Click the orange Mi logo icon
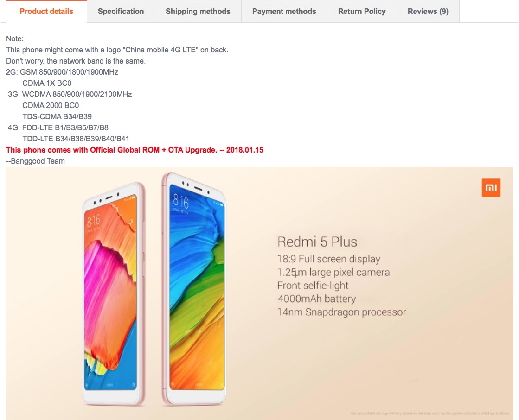The width and height of the screenshot is (519, 420). 491,187
